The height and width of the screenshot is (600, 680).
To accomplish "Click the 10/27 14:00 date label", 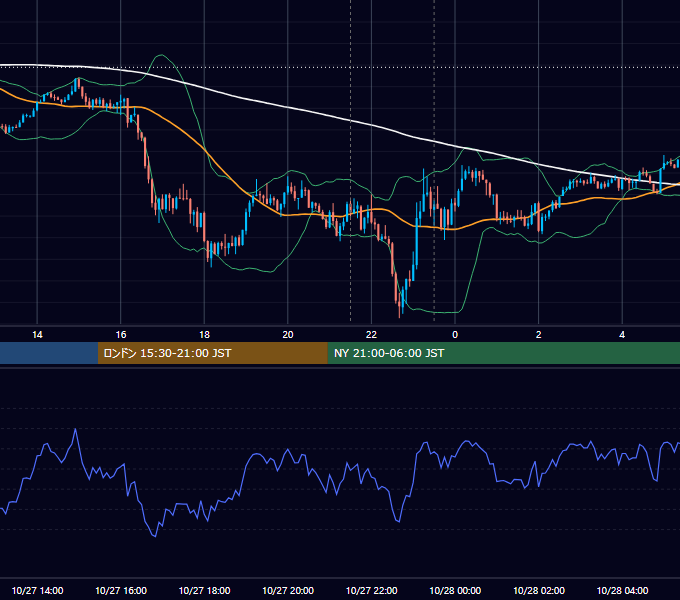I will pyautogui.click(x=37, y=590).
